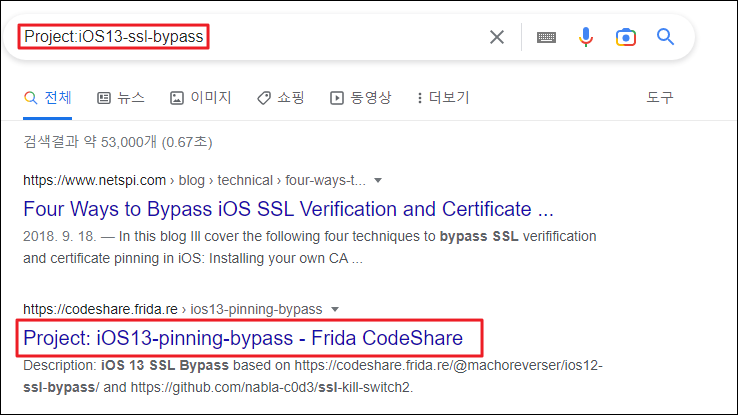Open Project: iOS13-pinning-bypass Frida CodeShare link

pos(243,338)
